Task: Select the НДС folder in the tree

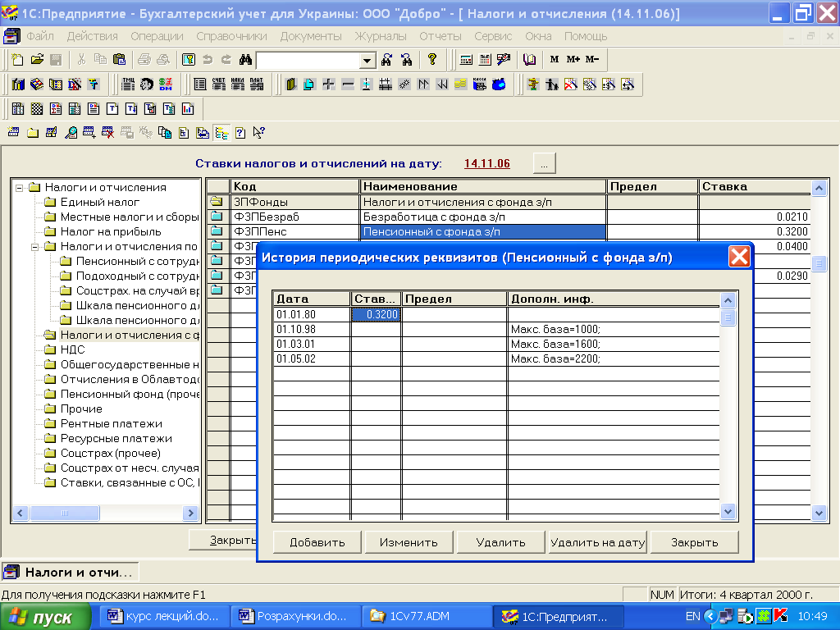Action: pos(72,349)
